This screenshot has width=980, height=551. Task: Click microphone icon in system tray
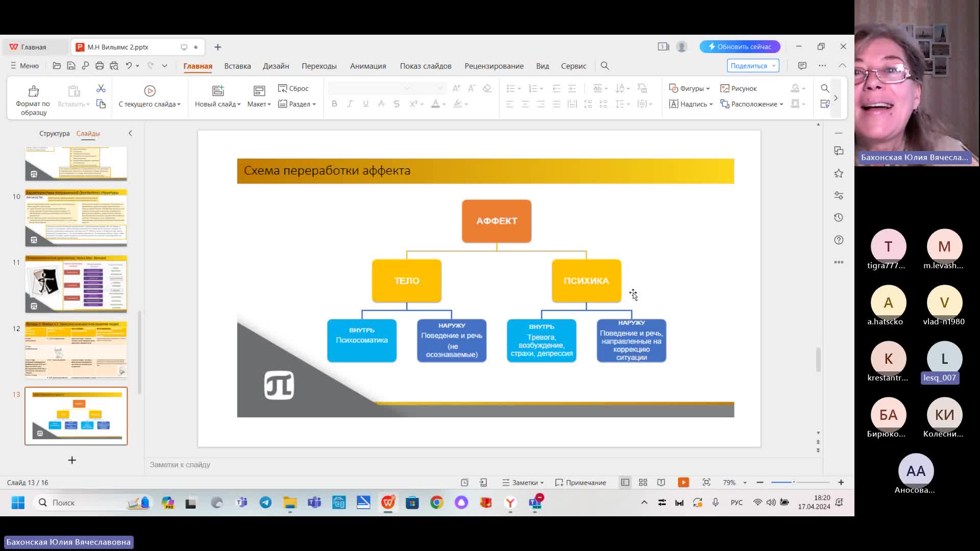click(716, 503)
